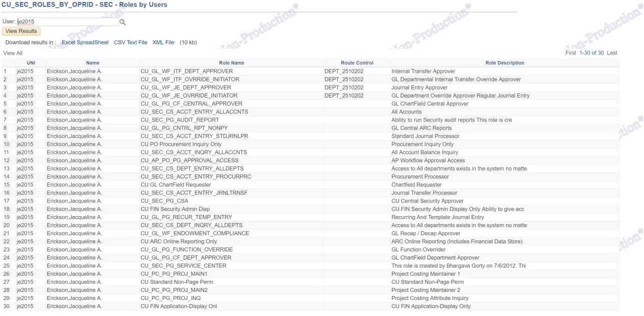
Task: Click description GL Recap / Decap Approver
Action: [426, 233]
